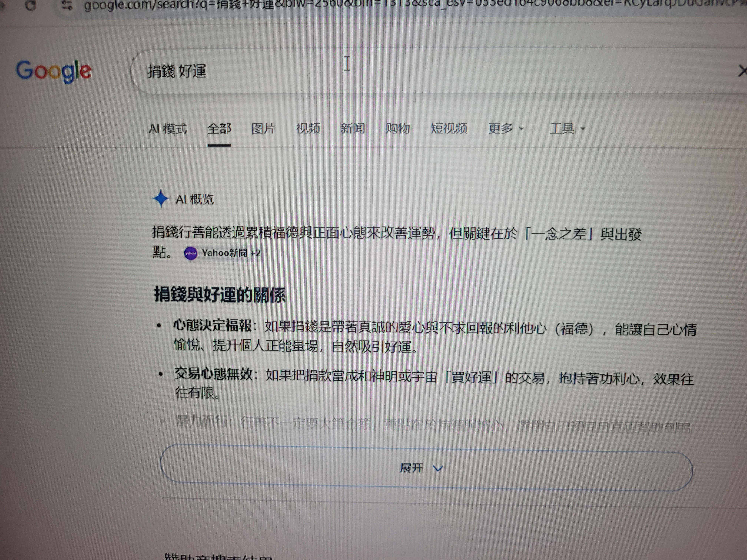Viewport: 747px width, 560px height.
Task: Reload the page with the refresh icon
Action: (x=31, y=5)
